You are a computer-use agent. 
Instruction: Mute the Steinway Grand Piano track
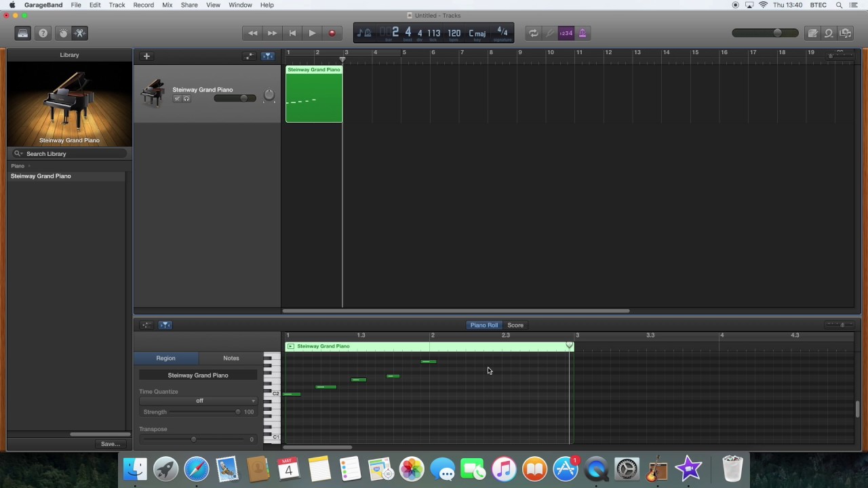(x=178, y=99)
